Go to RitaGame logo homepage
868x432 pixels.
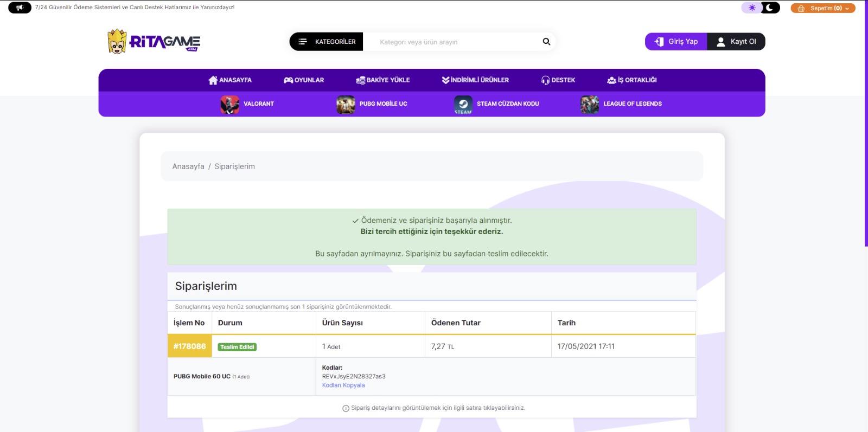154,41
